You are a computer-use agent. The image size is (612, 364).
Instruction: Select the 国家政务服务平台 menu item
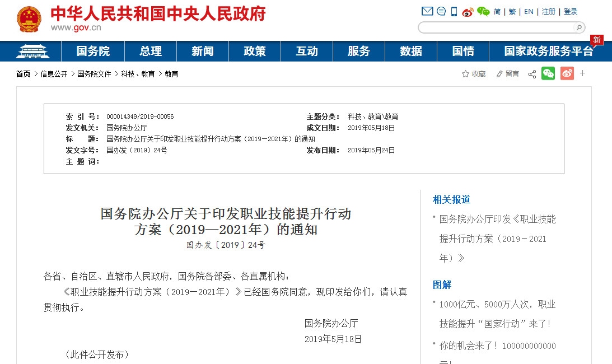[549, 51]
